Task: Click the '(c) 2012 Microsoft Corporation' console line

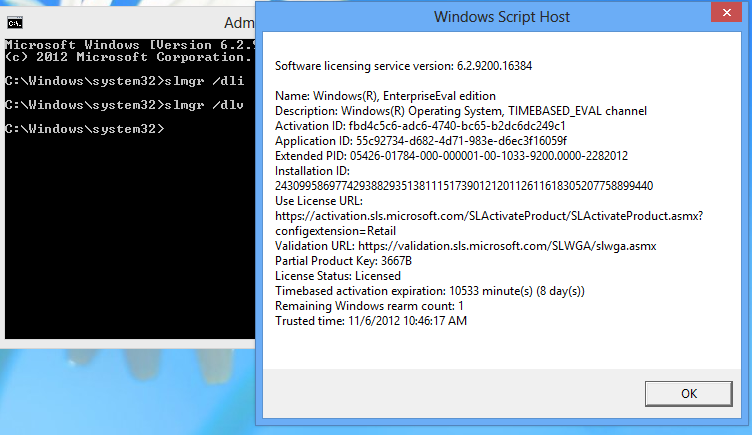Action: pyautogui.click(x=129, y=57)
